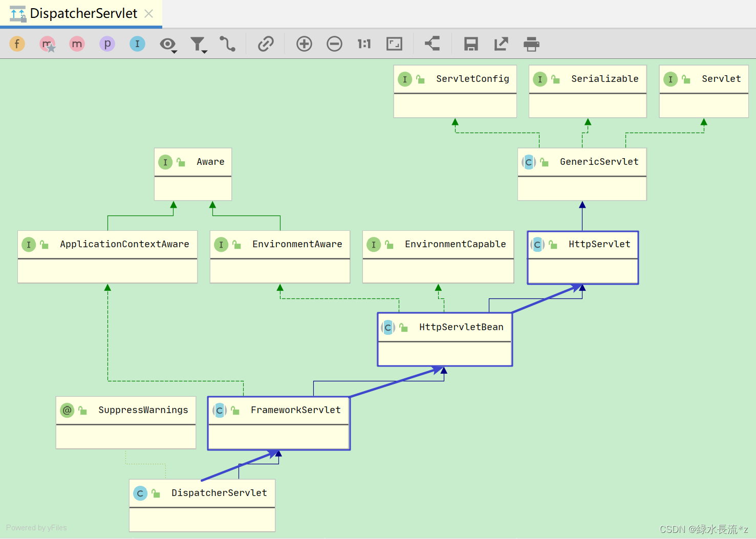Click the HttpServletBean class node
The height and width of the screenshot is (539, 756).
coord(445,340)
